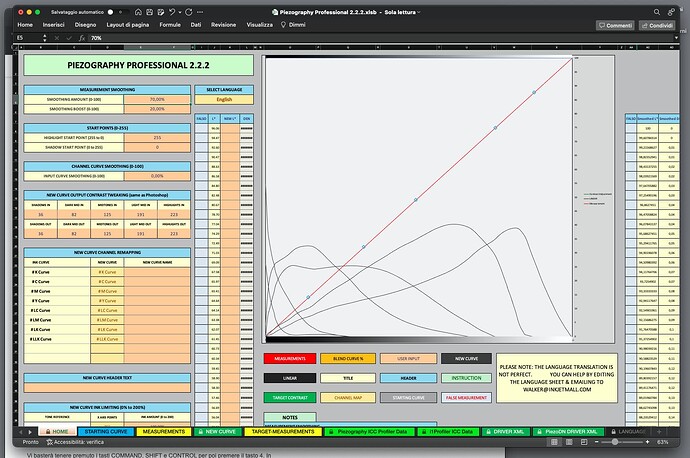Open the Layout di pagina tab
This screenshot has width=690, height=458.
tap(128, 25)
